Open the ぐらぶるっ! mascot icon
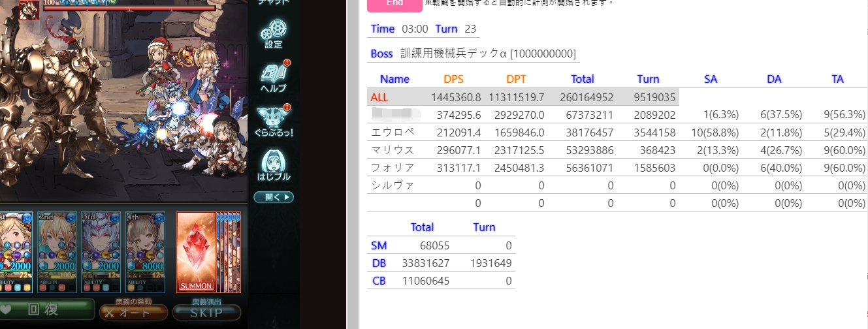 point(274,121)
